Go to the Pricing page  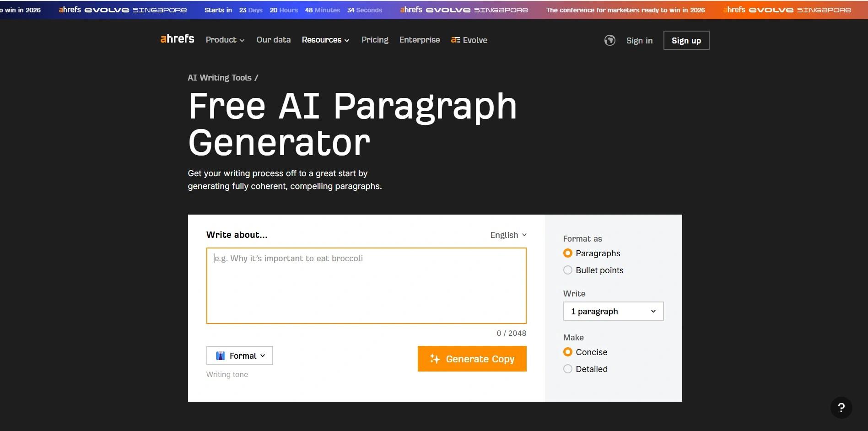375,40
